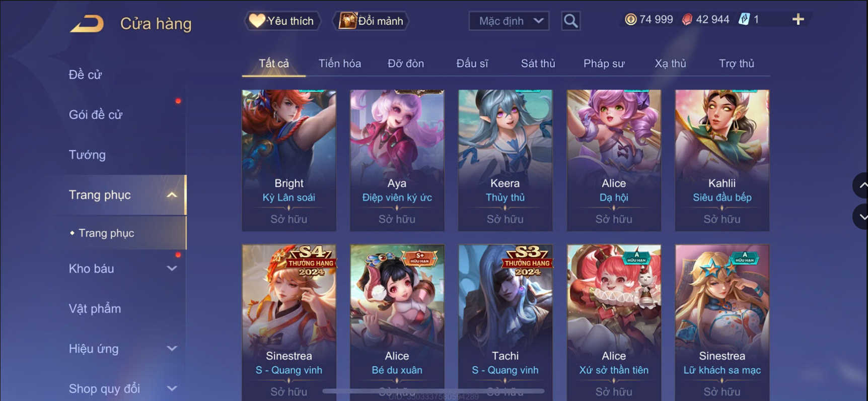Expand the Hiệu ứng sidebar section
This screenshot has height=401, width=868.
[x=172, y=348]
